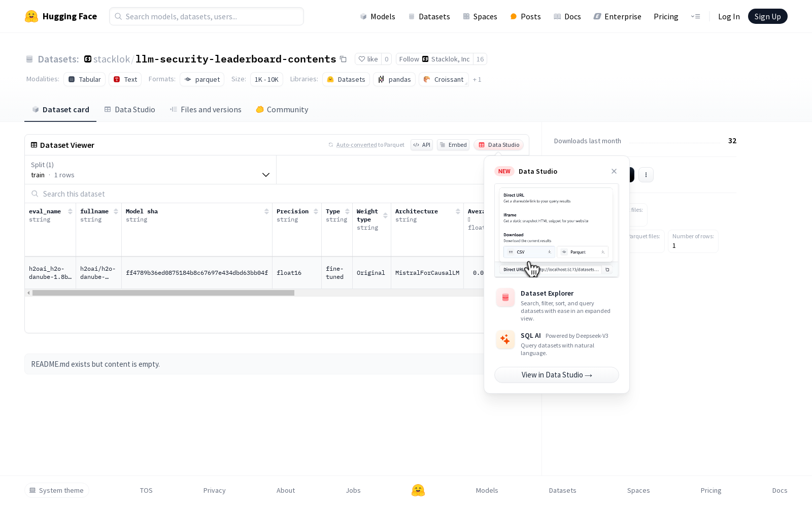Sort by Weight type column
Image resolution: width=812 pixels, height=508 pixels.
(385, 215)
